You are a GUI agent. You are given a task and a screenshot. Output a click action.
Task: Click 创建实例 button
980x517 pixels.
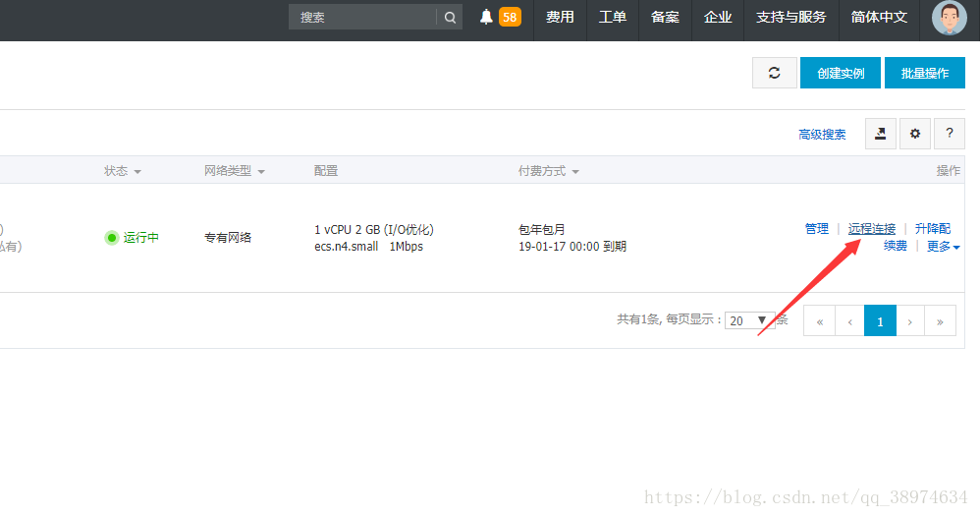[x=841, y=73]
